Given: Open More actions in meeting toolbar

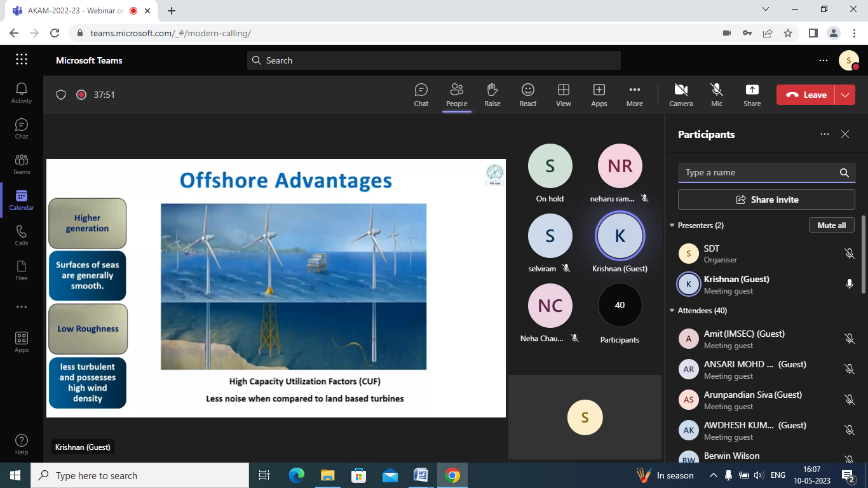Looking at the screenshot, I should [634, 95].
